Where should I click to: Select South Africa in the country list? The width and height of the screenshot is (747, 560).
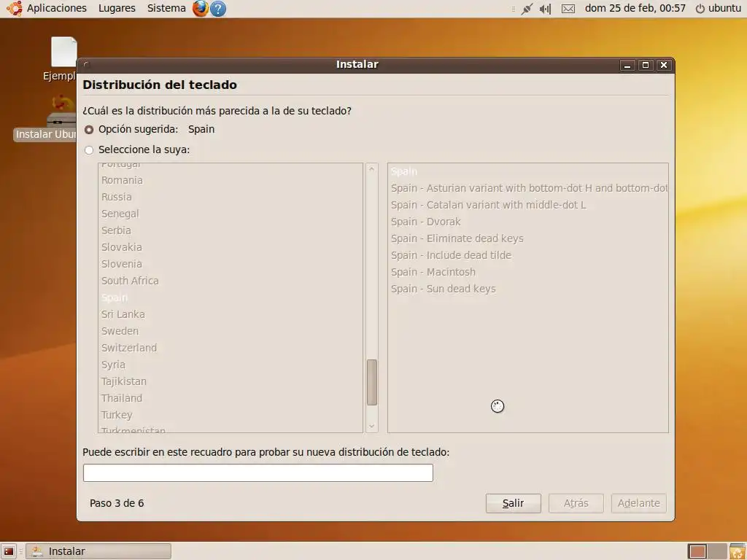231,281
